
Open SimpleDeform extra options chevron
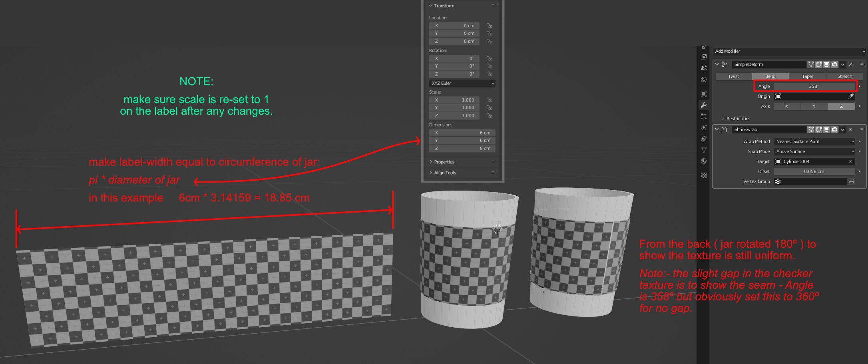point(843,64)
